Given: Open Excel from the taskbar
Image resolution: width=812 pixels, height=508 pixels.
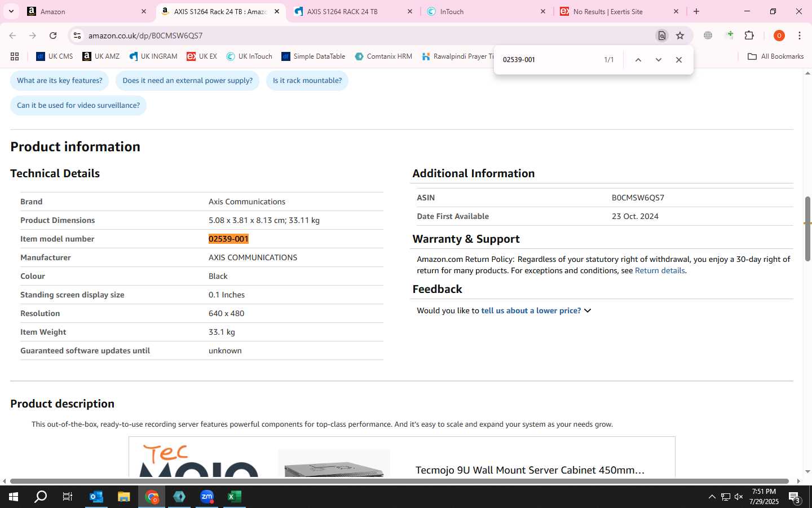Looking at the screenshot, I should tap(234, 497).
